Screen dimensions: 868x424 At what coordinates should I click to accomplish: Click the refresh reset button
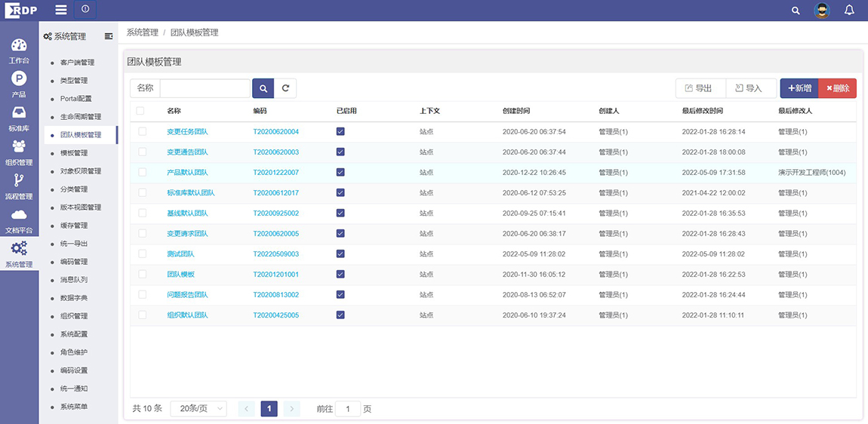click(x=285, y=88)
